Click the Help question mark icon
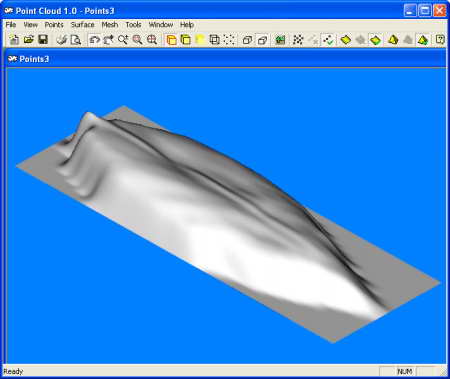 440,40
